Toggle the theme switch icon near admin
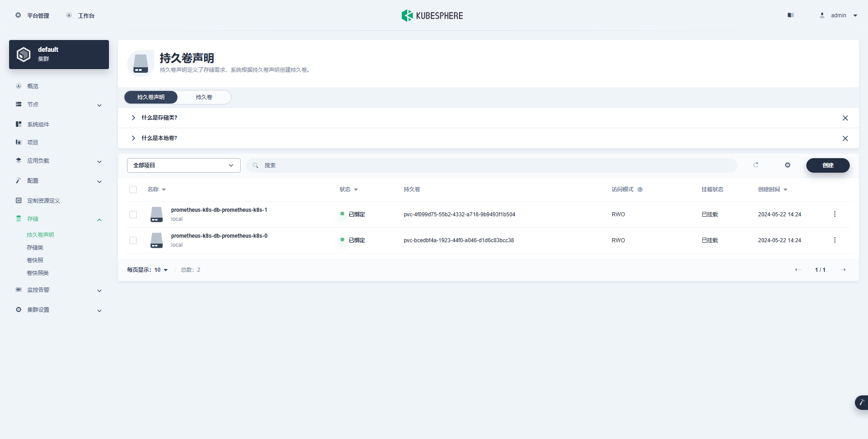Screen dimensions: 868x439 pos(790,15)
